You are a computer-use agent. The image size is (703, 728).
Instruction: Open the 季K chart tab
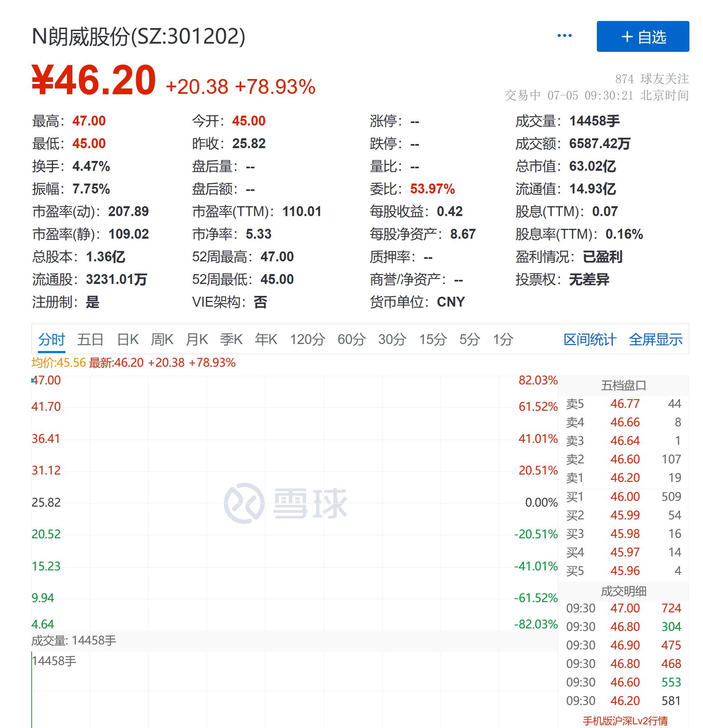[x=231, y=340]
